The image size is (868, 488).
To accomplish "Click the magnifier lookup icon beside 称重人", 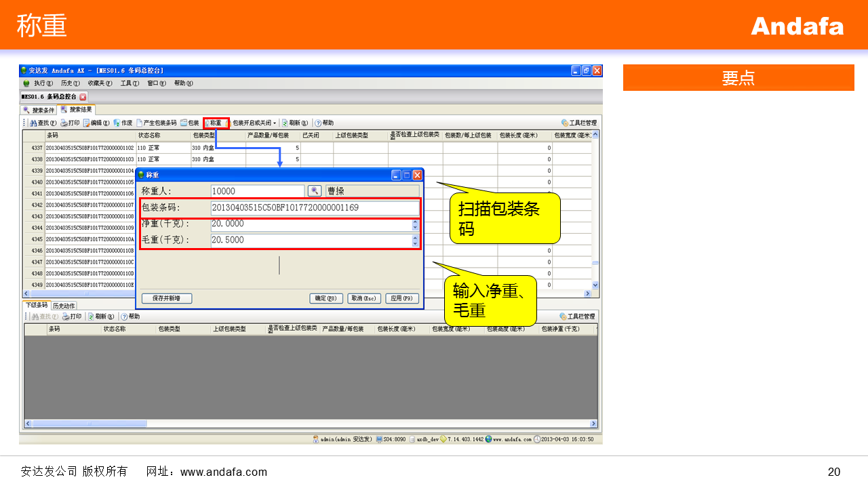I will pyautogui.click(x=315, y=191).
